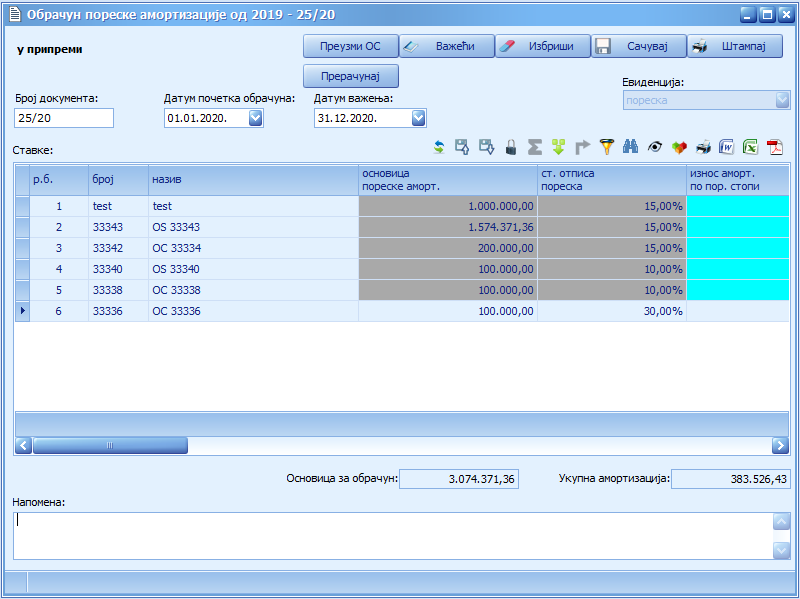The height and width of the screenshot is (599, 800).
Task: Sort by основица пореске аморт. header
Action: tap(448, 180)
